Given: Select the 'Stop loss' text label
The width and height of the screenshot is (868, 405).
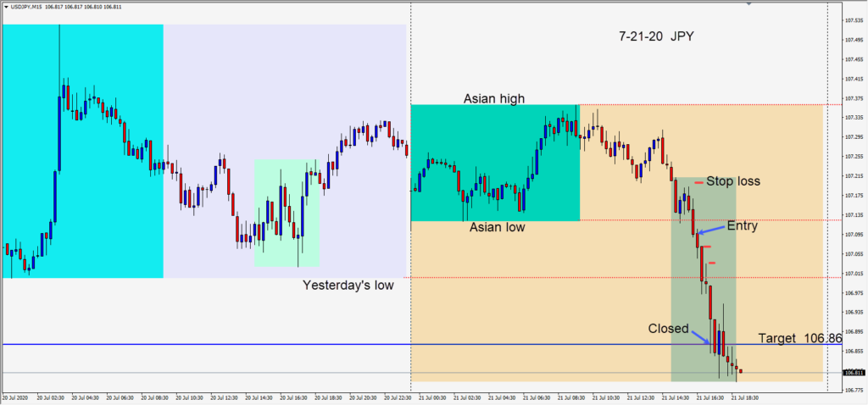Looking at the screenshot, I should coord(733,181).
